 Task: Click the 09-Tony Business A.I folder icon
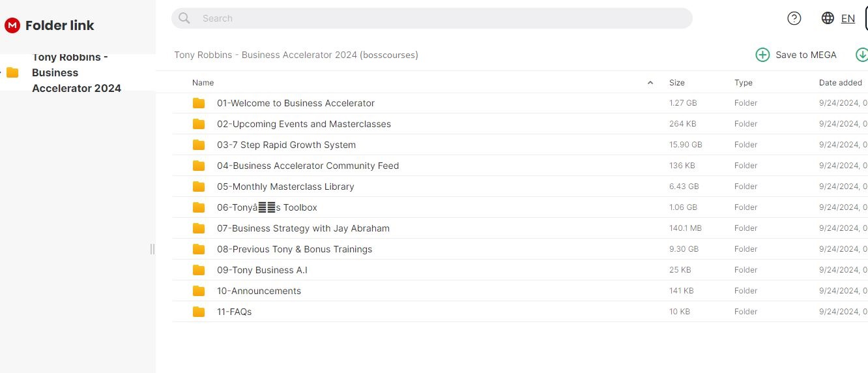click(x=199, y=270)
